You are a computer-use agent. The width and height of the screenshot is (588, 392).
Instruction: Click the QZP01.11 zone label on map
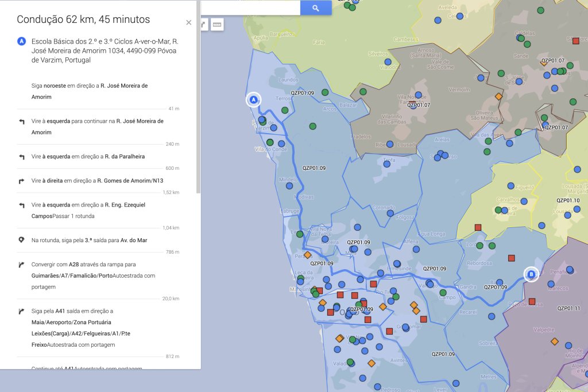568,308
